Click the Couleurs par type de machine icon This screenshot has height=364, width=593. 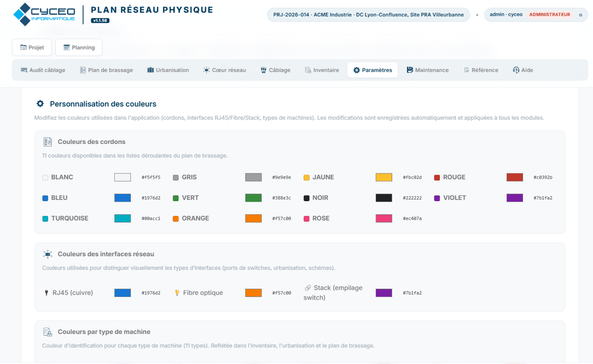click(48, 332)
